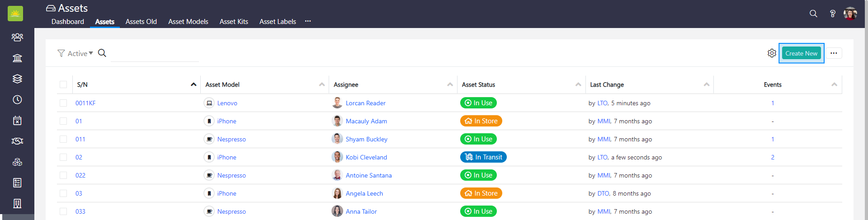Open assignee Lorcan Reader link
The image size is (868, 220).
click(x=365, y=103)
